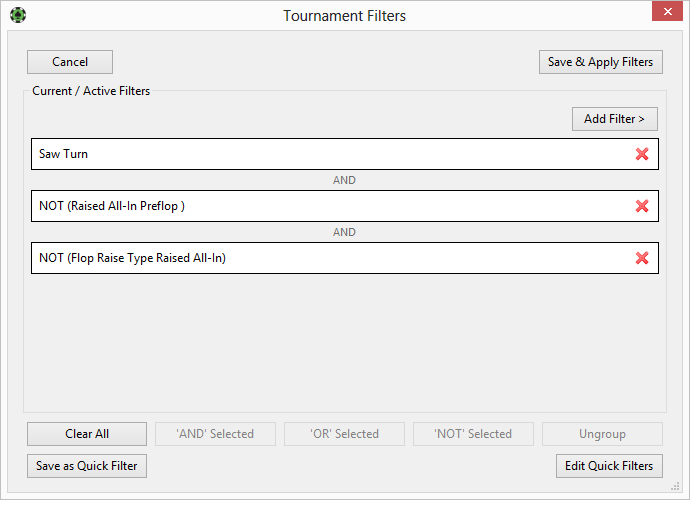
Task: Click the 'NOT' Selected button
Action: (473, 434)
